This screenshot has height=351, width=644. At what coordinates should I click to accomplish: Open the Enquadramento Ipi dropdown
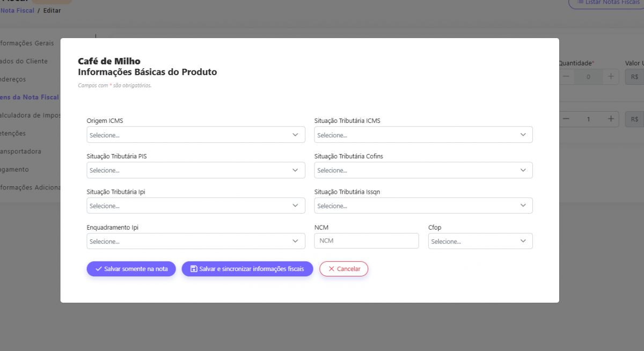point(195,241)
